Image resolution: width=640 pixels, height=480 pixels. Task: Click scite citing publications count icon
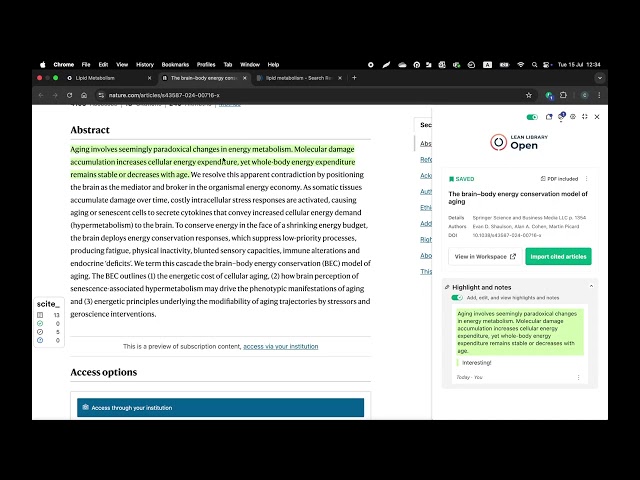click(x=40, y=315)
